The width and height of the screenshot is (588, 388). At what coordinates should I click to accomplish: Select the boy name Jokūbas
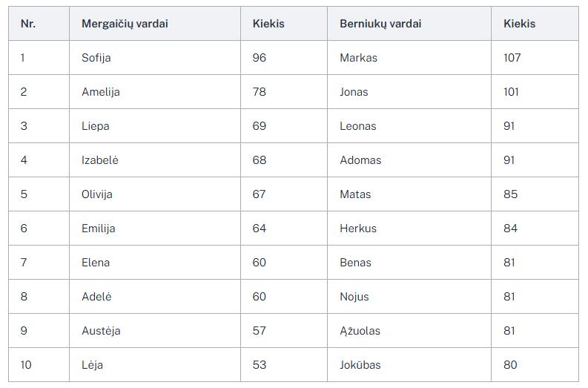point(360,365)
